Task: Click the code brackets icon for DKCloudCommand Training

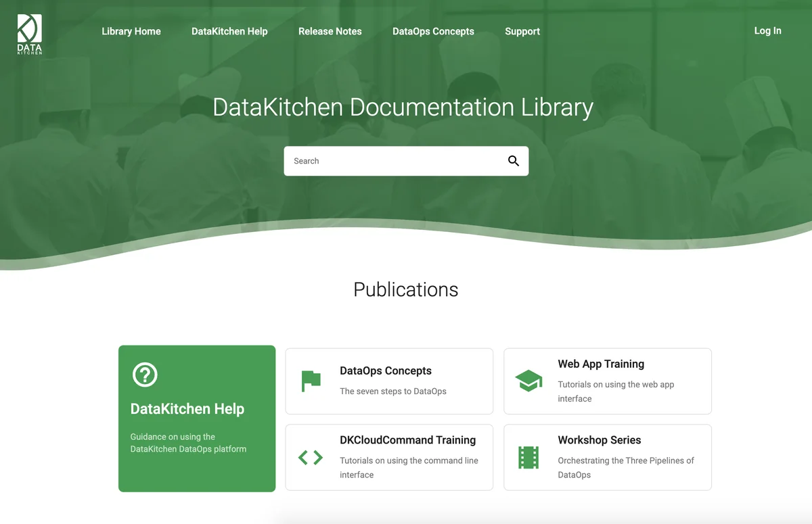Action: point(311,458)
